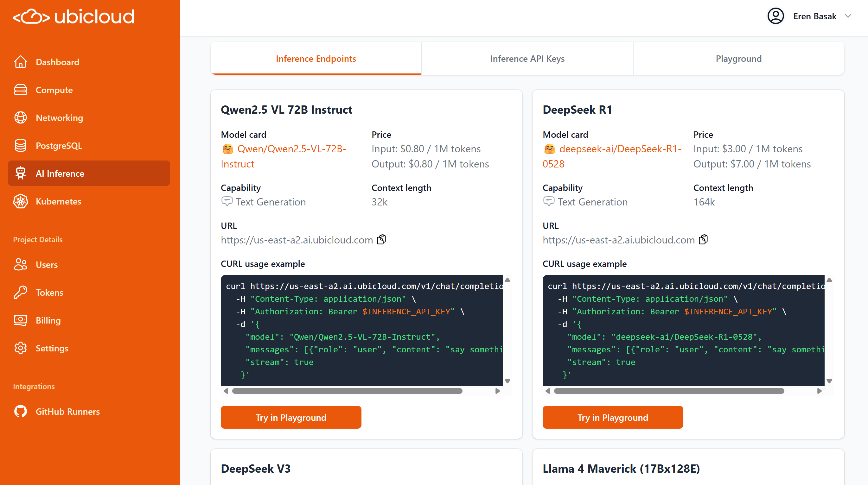Open the Dashboard home icon
The height and width of the screenshot is (485, 868).
[21, 62]
